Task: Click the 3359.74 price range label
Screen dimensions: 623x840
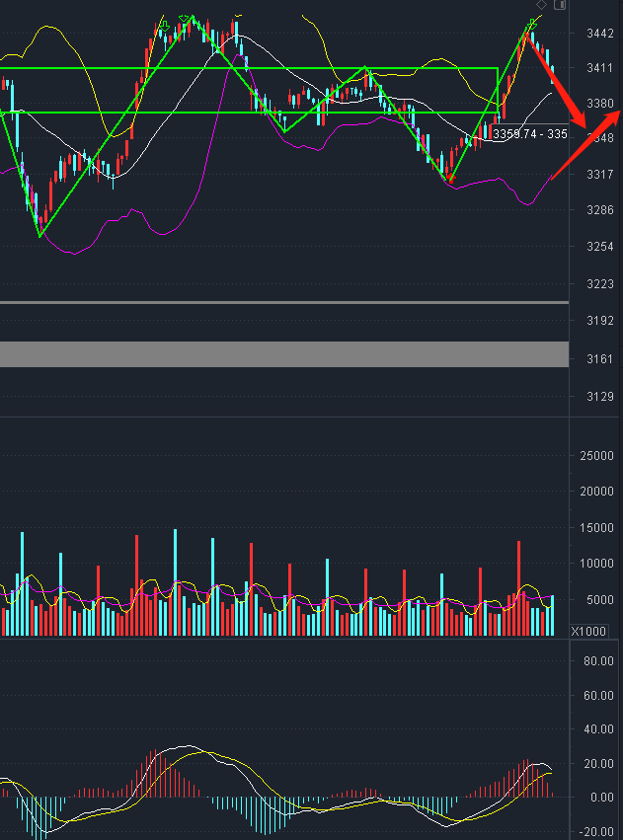Action: [x=529, y=134]
